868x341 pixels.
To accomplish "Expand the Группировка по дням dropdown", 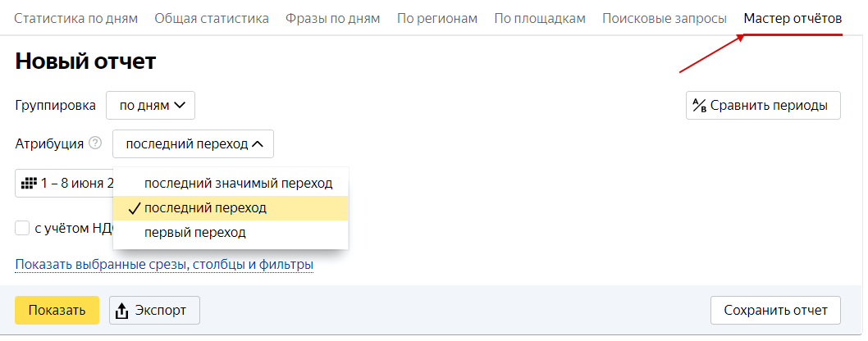I will pyautogui.click(x=151, y=106).
